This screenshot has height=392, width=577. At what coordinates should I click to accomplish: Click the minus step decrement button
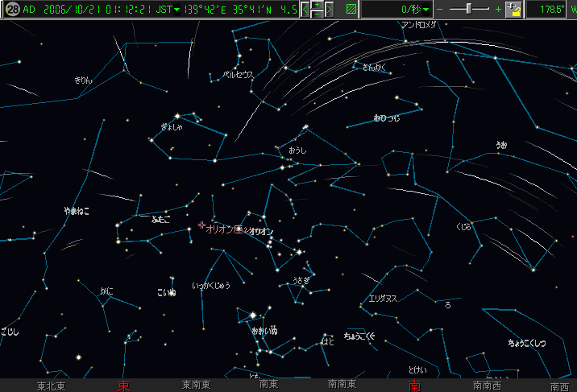[x=318, y=14]
